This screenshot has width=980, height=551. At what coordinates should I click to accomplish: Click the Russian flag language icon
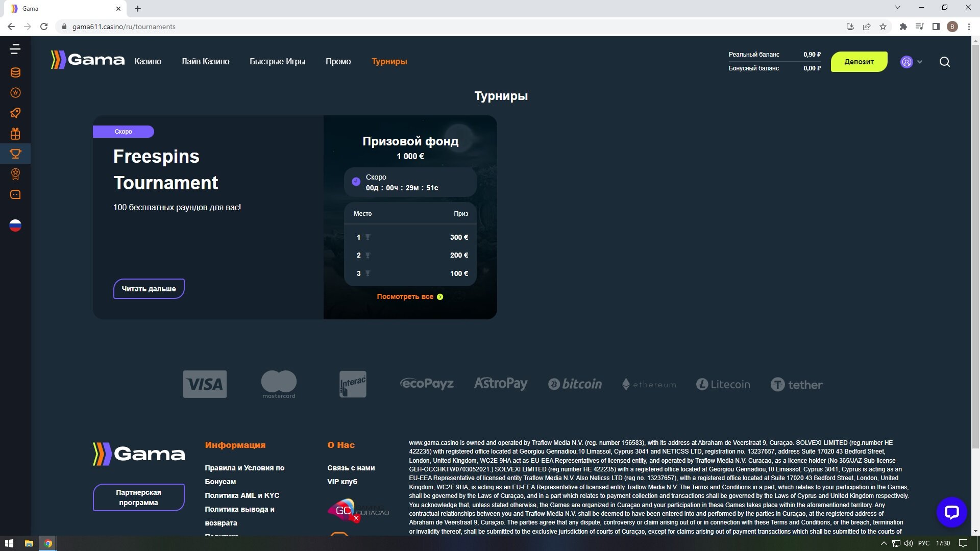[x=15, y=226]
